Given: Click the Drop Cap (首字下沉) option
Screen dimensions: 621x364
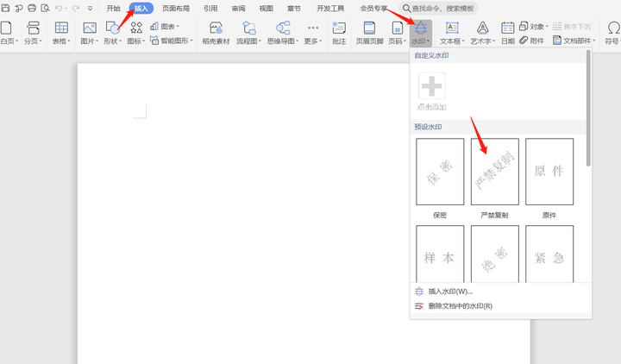Looking at the screenshot, I should 572,27.
